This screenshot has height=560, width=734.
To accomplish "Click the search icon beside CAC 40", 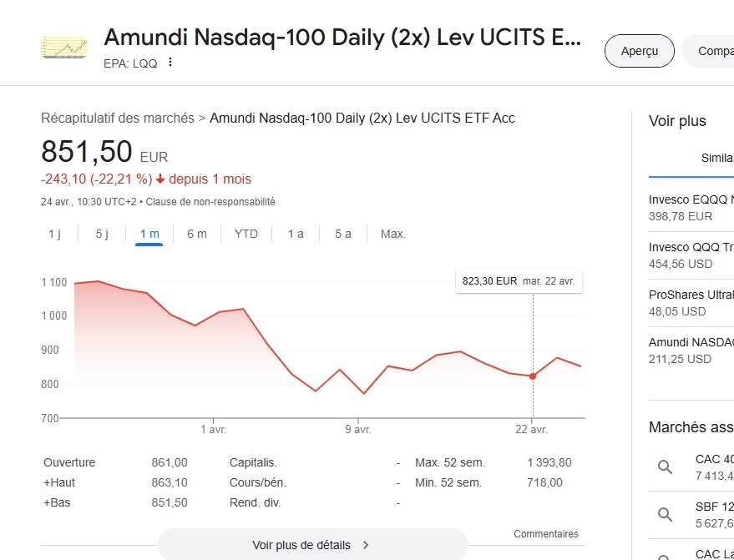I will point(666,467).
